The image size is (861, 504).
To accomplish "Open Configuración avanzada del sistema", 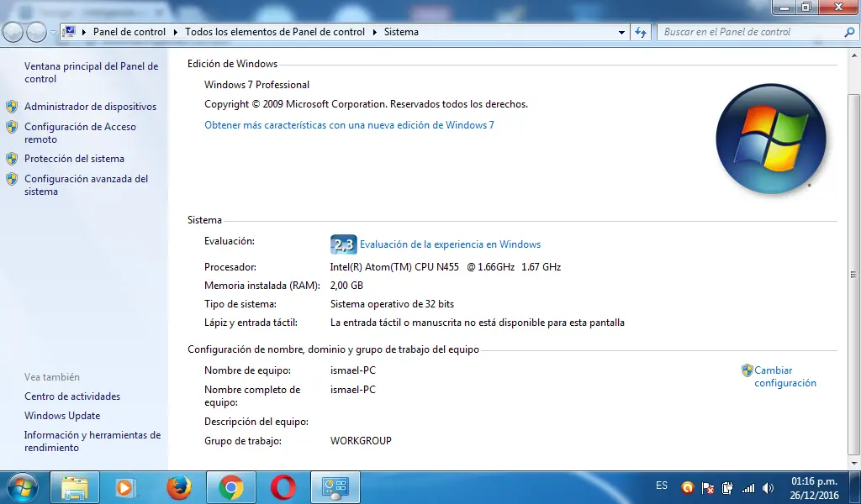I will (x=87, y=185).
